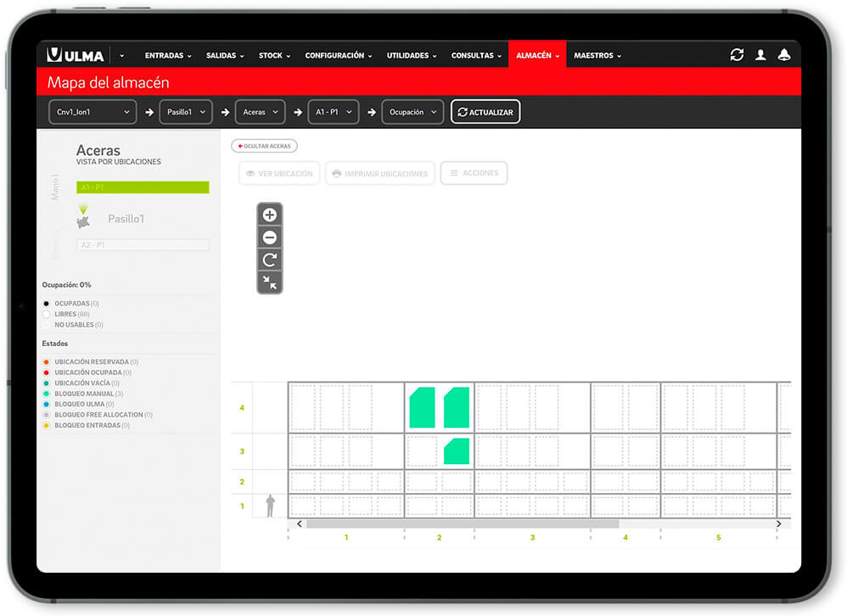847x616 pixels.
Task: Click the zoom out minus icon
Action: 270,238
